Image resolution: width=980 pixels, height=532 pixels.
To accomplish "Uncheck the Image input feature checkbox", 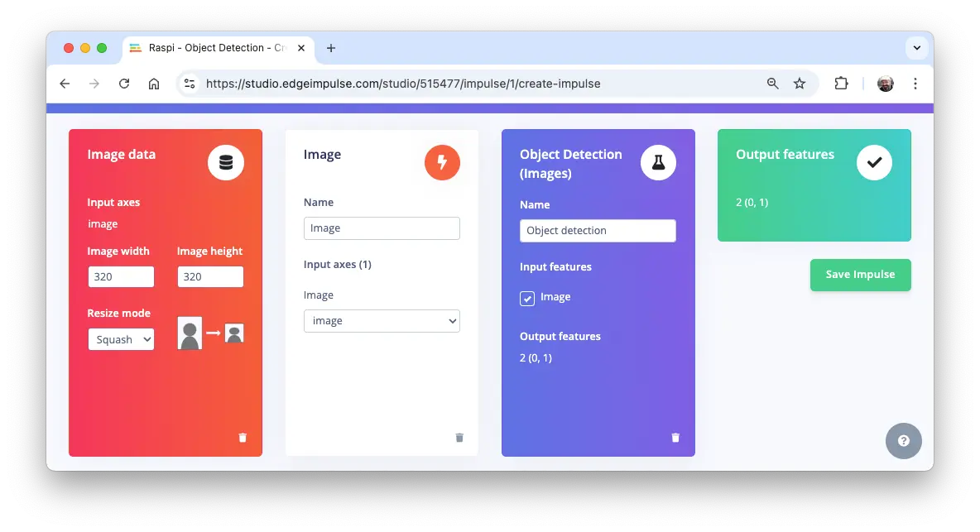I will 527,298.
